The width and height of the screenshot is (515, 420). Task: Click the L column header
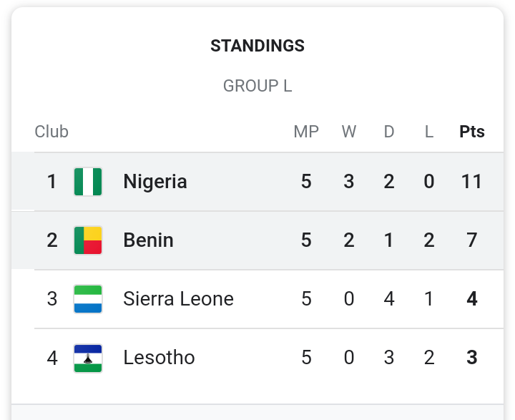click(429, 132)
